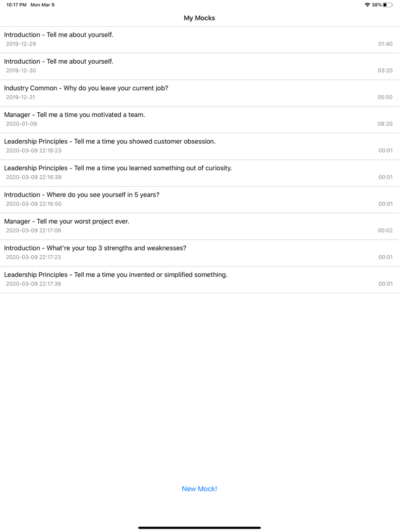This screenshot has height=532, width=399.
Task: Tap the 38% battery percentage label
Action: pyautogui.click(x=378, y=5)
